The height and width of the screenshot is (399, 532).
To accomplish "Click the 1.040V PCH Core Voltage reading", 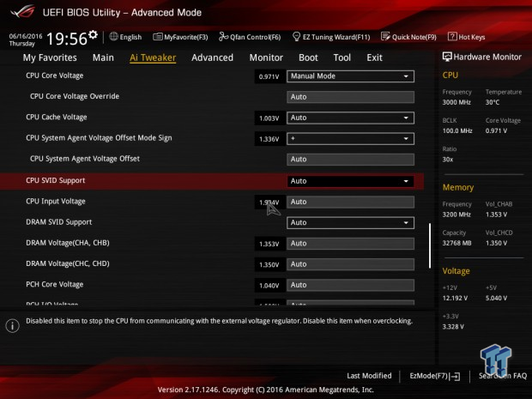I will click(269, 286).
